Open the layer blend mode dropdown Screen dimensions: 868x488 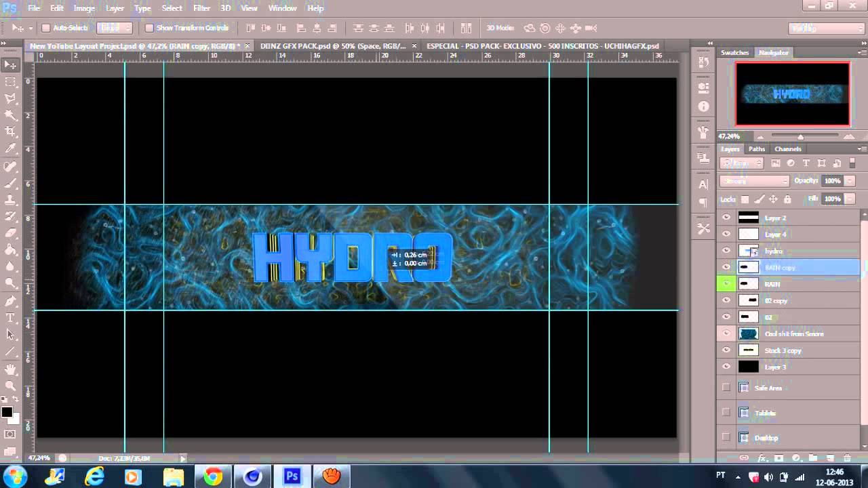coord(755,181)
